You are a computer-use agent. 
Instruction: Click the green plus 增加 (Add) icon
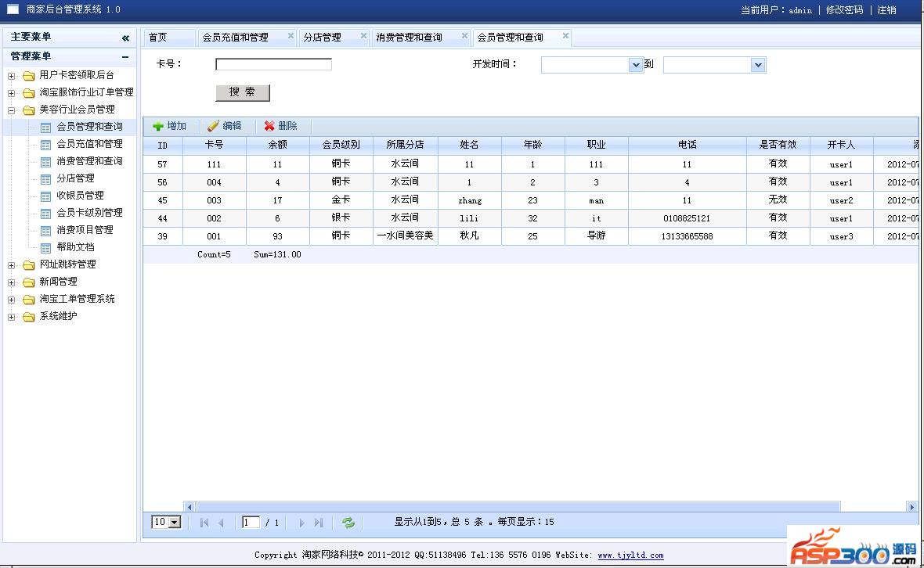158,126
